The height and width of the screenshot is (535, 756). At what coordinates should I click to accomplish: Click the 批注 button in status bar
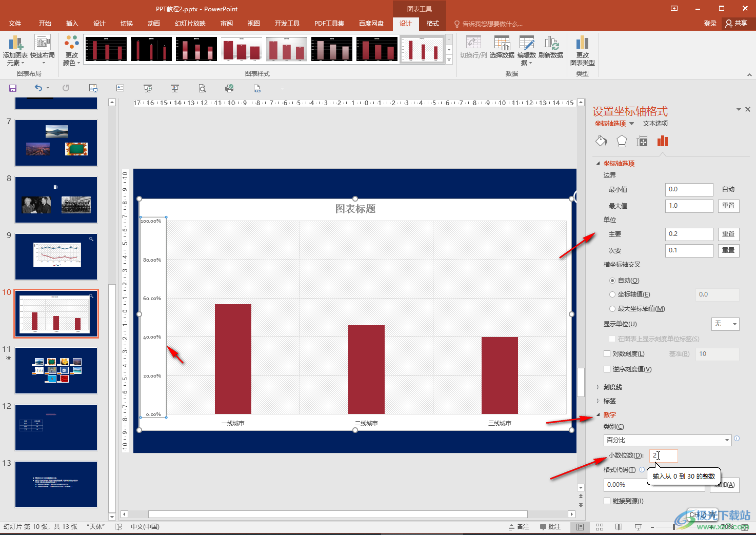pyautogui.click(x=550, y=527)
